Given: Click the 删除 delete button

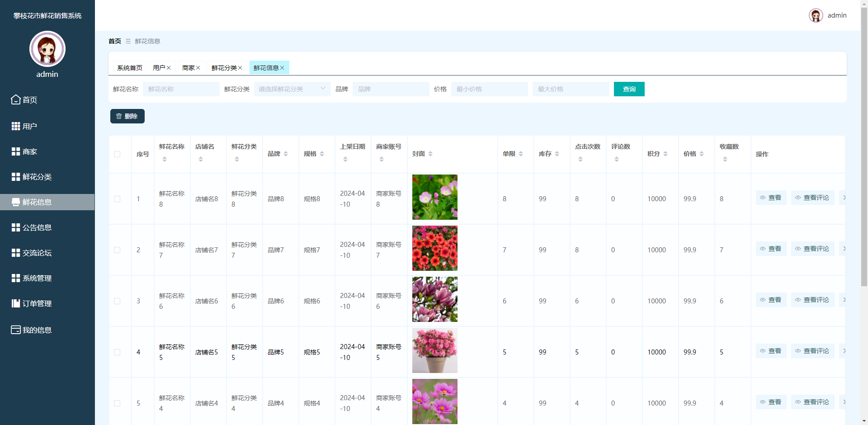Looking at the screenshot, I should point(127,116).
